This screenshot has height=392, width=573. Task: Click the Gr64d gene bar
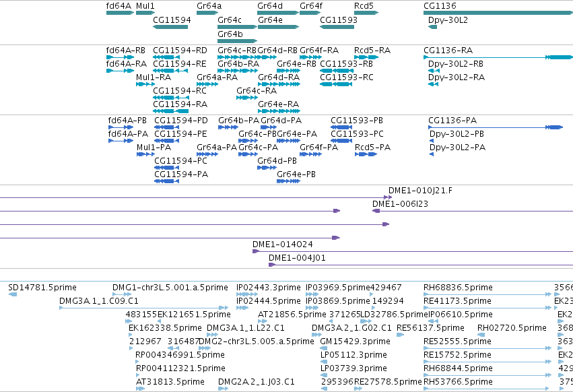coord(278,13)
